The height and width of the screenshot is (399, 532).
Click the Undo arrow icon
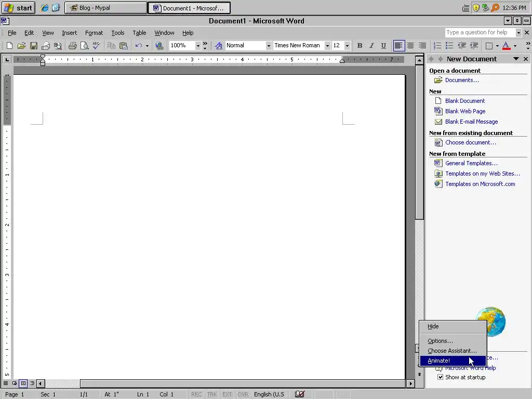(138, 46)
